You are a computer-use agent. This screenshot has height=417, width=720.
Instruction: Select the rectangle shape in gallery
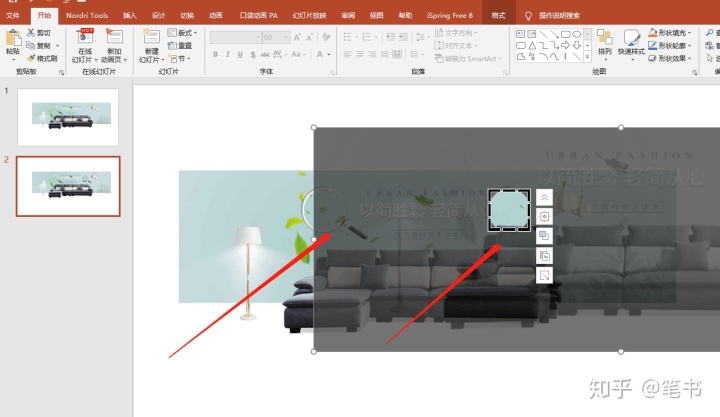click(x=566, y=34)
